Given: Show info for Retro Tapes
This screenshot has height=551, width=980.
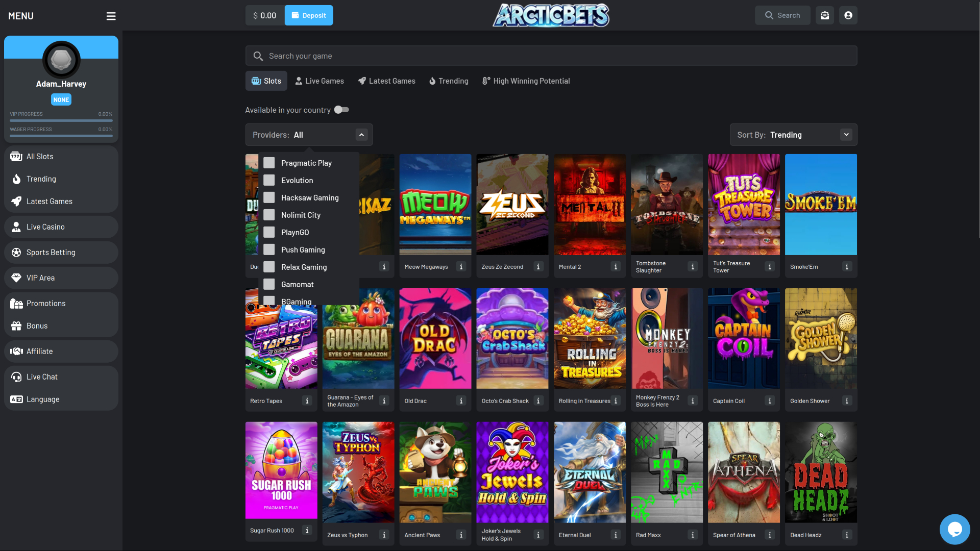Looking at the screenshot, I should click(307, 401).
